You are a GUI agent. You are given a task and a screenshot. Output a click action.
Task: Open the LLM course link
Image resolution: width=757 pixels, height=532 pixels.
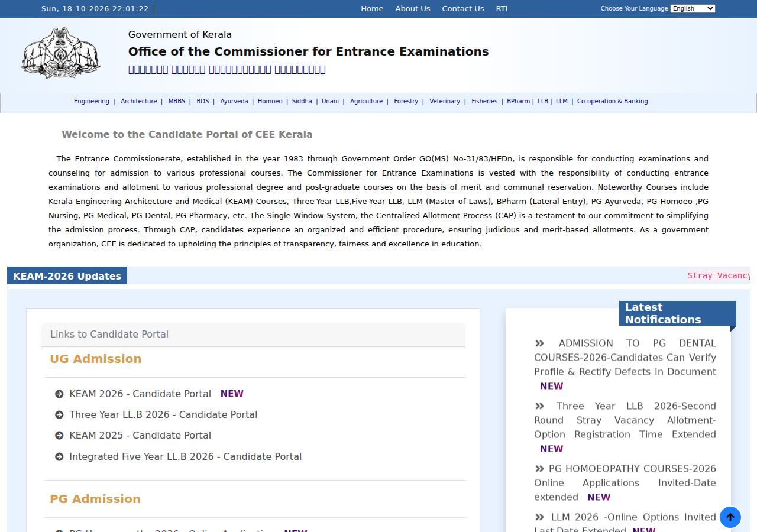(562, 102)
